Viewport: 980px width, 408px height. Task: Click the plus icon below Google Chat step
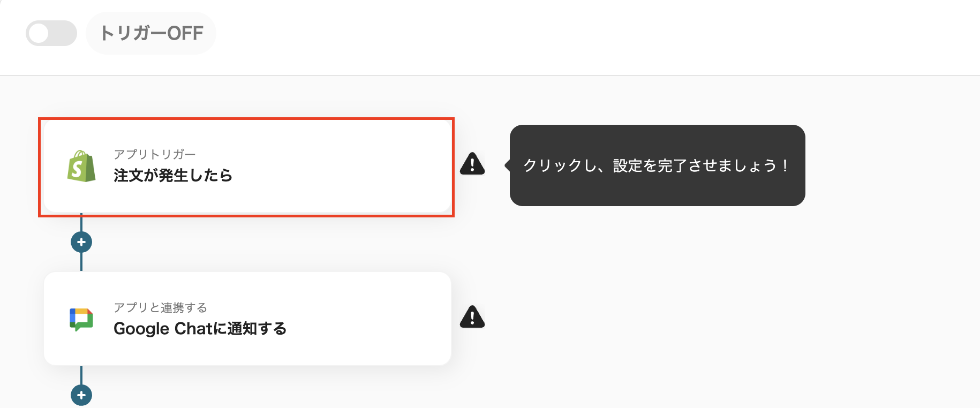point(81,396)
